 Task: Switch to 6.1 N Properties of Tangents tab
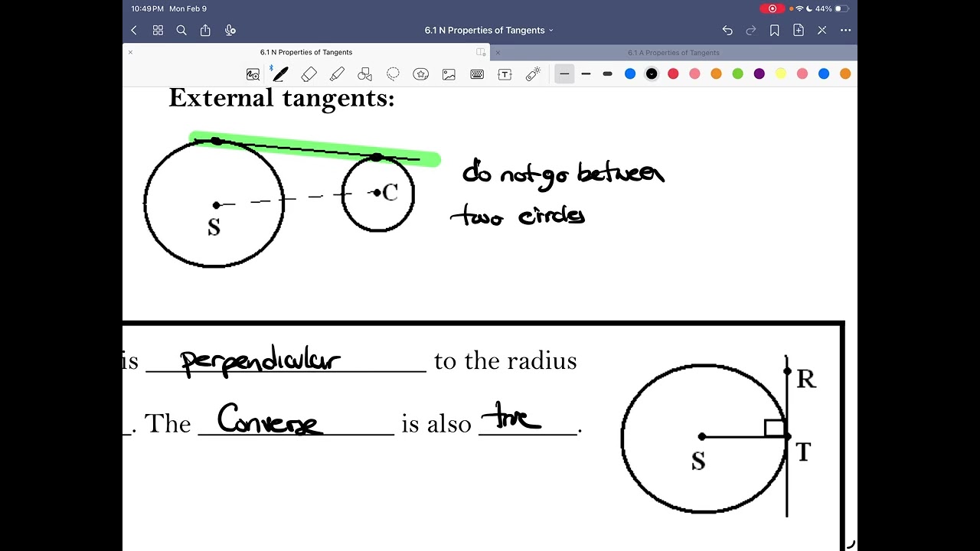[x=306, y=53]
